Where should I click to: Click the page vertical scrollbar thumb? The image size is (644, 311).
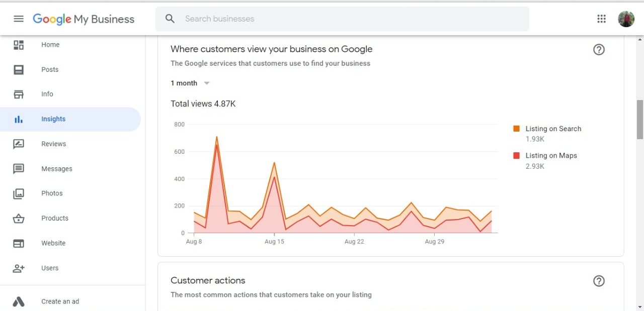point(640,120)
